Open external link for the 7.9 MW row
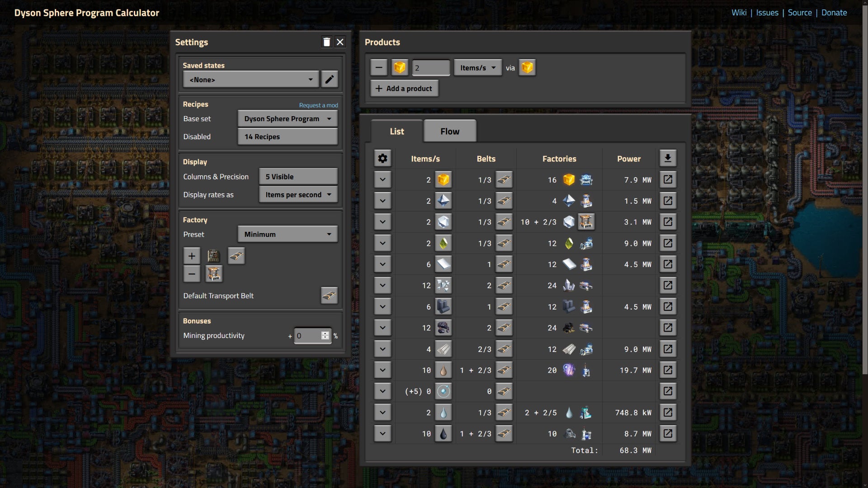The width and height of the screenshot is (868, 488). 668,180
